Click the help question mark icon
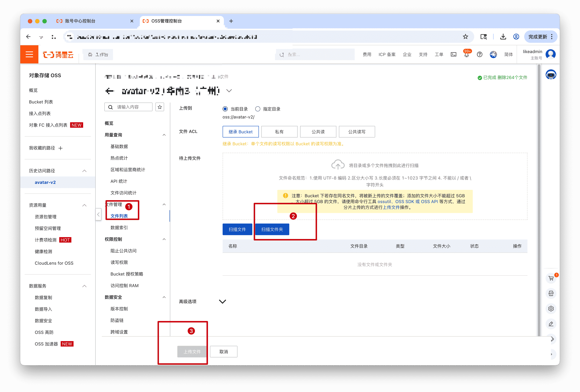This screenshot has height=392, width=580. click(x=479, y=54)
